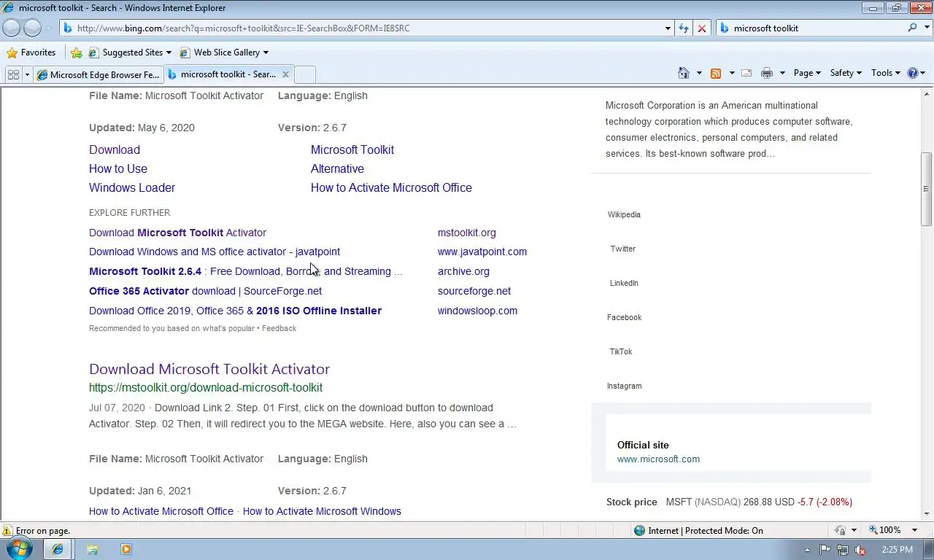Click the search magnifier icon in the search box
The width and height of the screenshot is (934, 560).
click(912, 28)
